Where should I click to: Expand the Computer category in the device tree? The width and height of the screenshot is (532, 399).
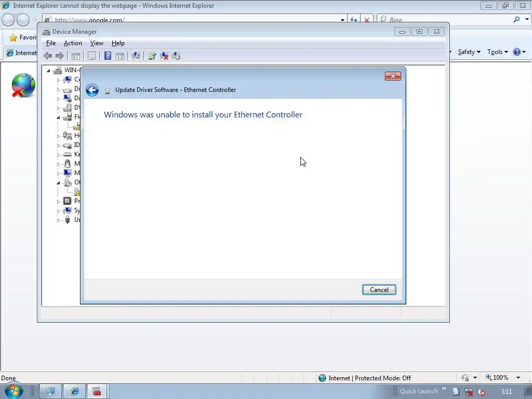click(x=58, y=80)
